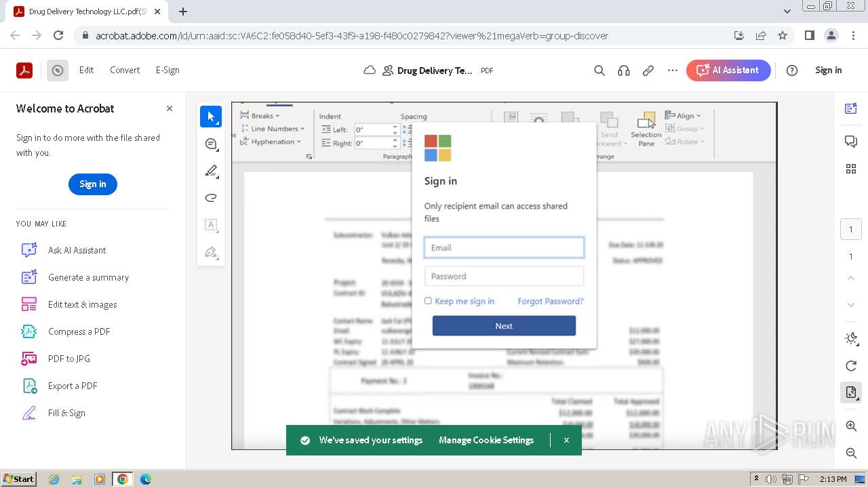Click Sign in at top right header
This screenshot has height=488, width=868.
point(828,70)
